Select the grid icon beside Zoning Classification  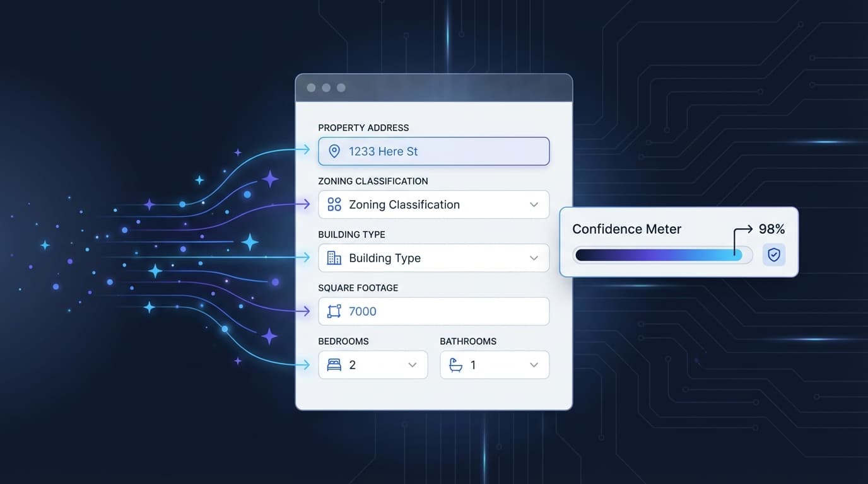pyautogui.click(x=334, y=204)
